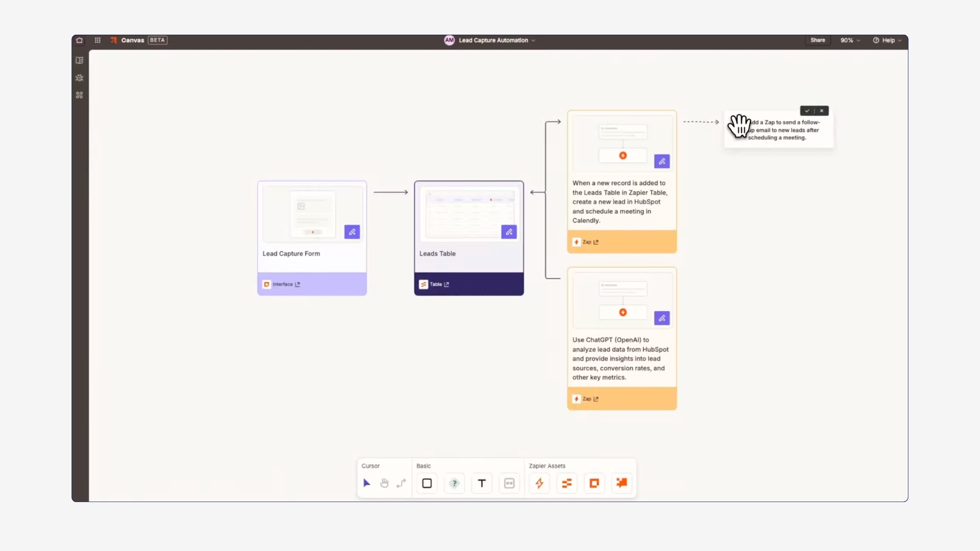Add the question-mark decision shape
The image size is (980, 551).
click(x=454, y=483)
